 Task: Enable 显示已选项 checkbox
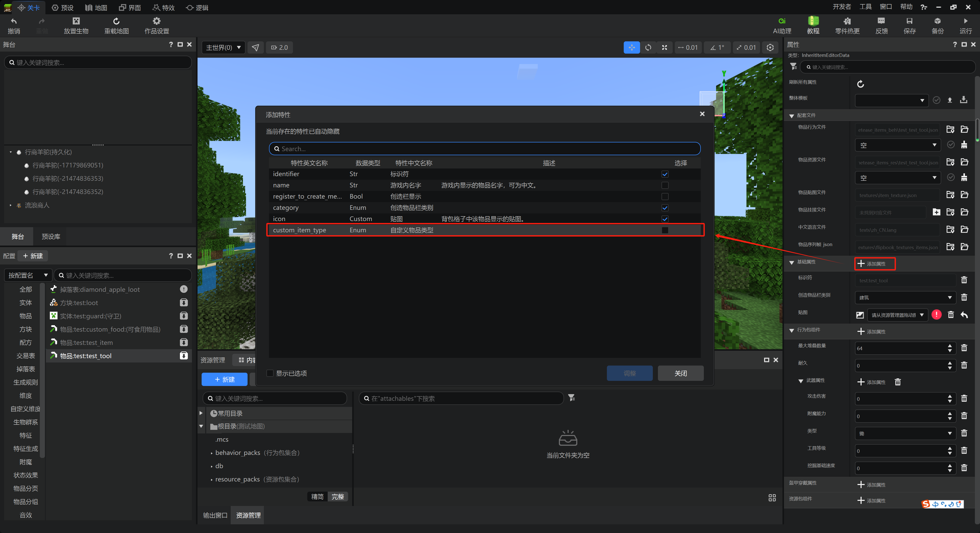coord(270,373)
